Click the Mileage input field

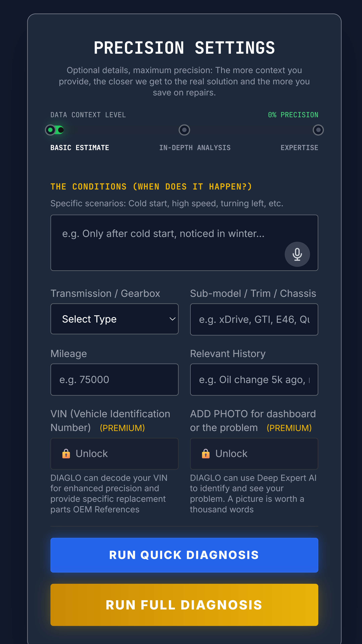click(114, 380)
